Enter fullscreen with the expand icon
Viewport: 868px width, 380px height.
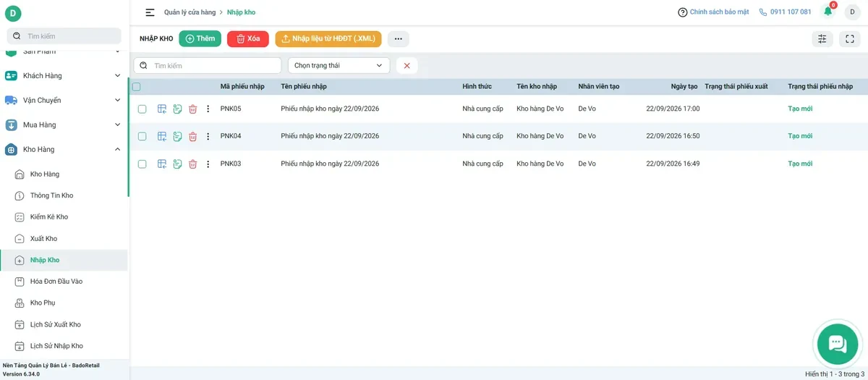[x=850, y=39]
